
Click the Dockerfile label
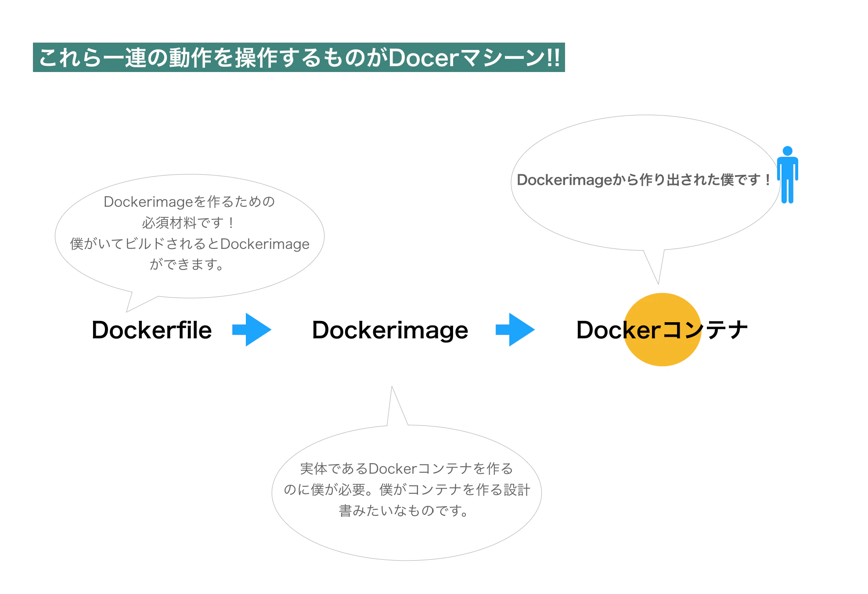151,330
